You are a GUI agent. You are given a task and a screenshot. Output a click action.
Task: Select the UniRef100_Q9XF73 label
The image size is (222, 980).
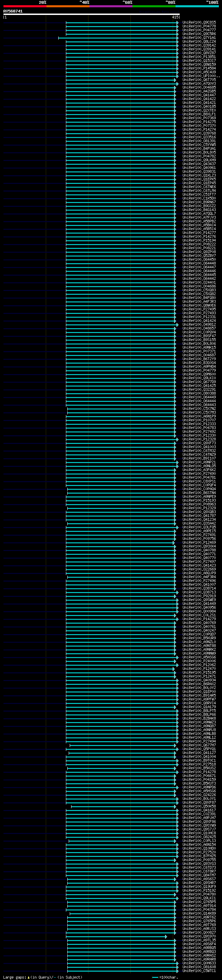pyautogui.click(x=199, y=443)
